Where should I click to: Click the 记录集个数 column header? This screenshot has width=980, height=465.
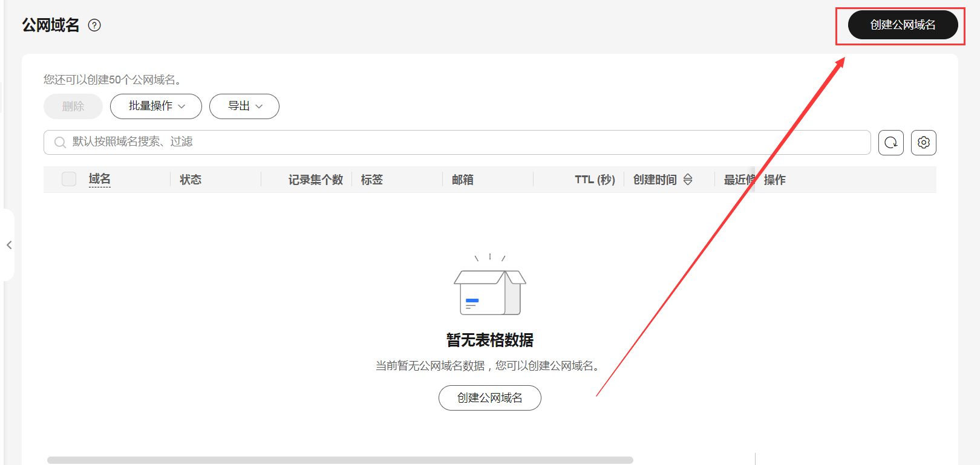click(x=315, y=180)
